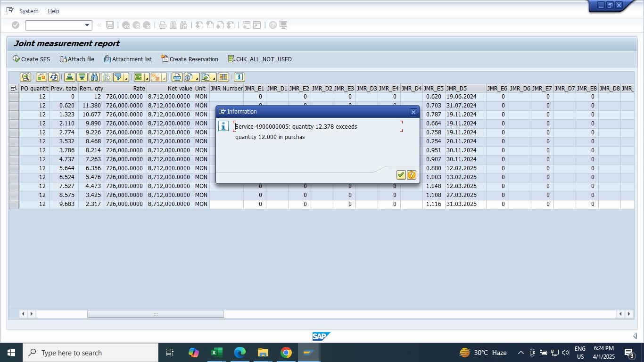Click the Print icon in grid toolbar
Screen dimensions: 644x362
(177, 77)
